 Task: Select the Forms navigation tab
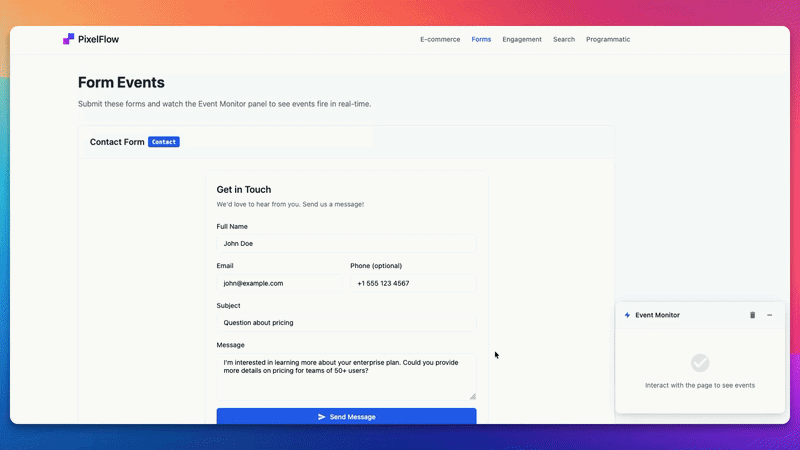tap(481, 39)
